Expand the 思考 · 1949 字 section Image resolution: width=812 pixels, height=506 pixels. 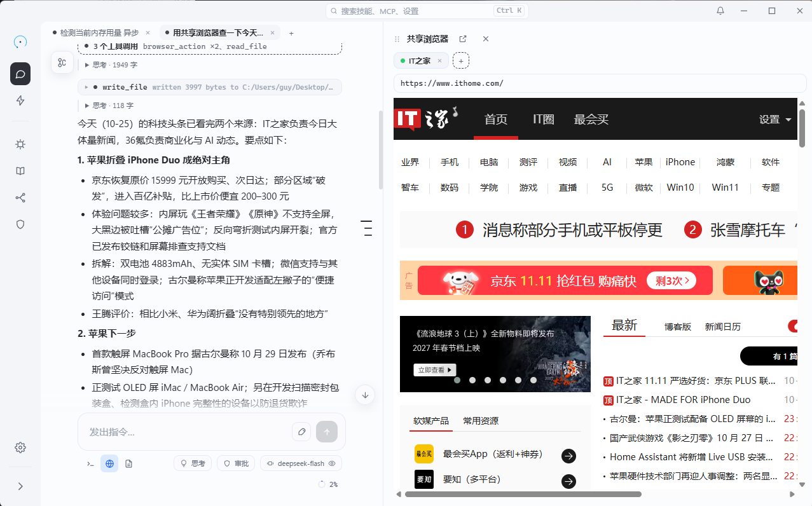click(x=111, y=65)
